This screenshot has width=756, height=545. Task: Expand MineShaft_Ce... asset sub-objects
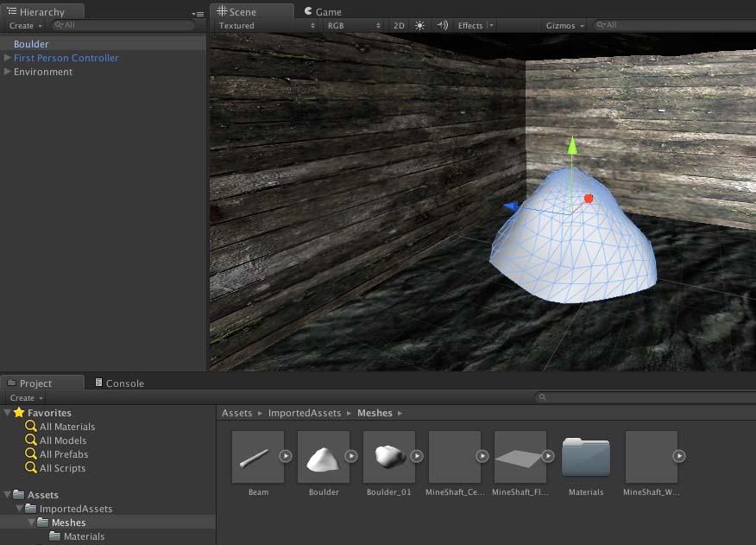click(x=482, y=456)
